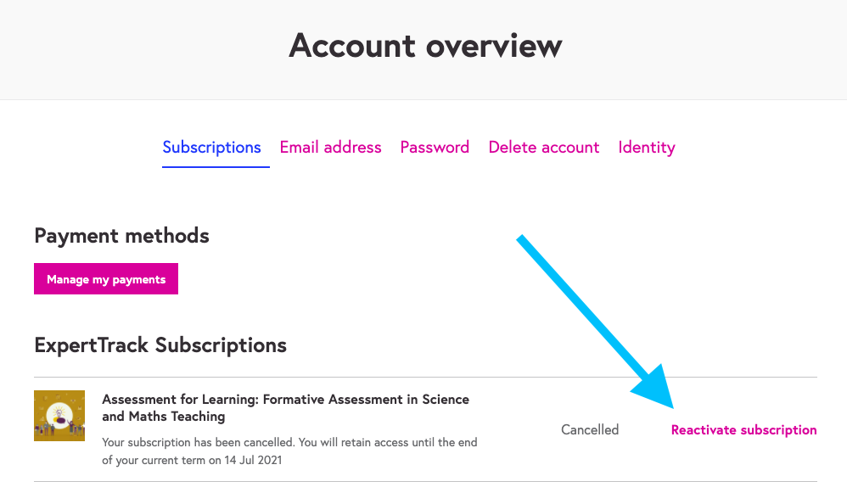Switch to the Email address tab
This screenshot has height=504, width=847.
[331, 148]
